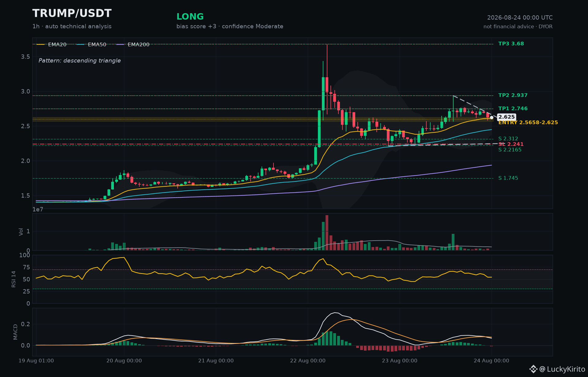Image resolution: width=588 pixels, height=377 pixels.
Task: Click the '1h · auto technical analysis' subtitle
Action: 72,26
